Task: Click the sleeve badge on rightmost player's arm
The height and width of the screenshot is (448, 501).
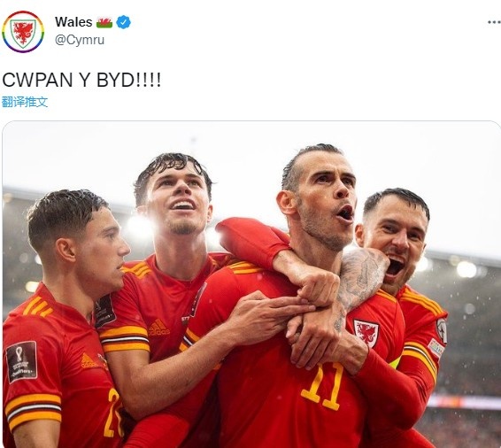Action: pos(443,330)
